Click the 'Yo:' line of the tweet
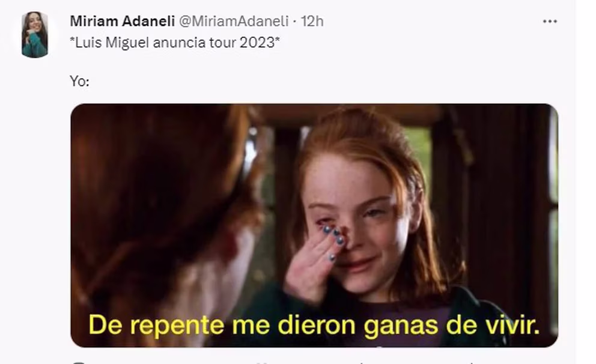596x364 pixels. tap(79, 81)
